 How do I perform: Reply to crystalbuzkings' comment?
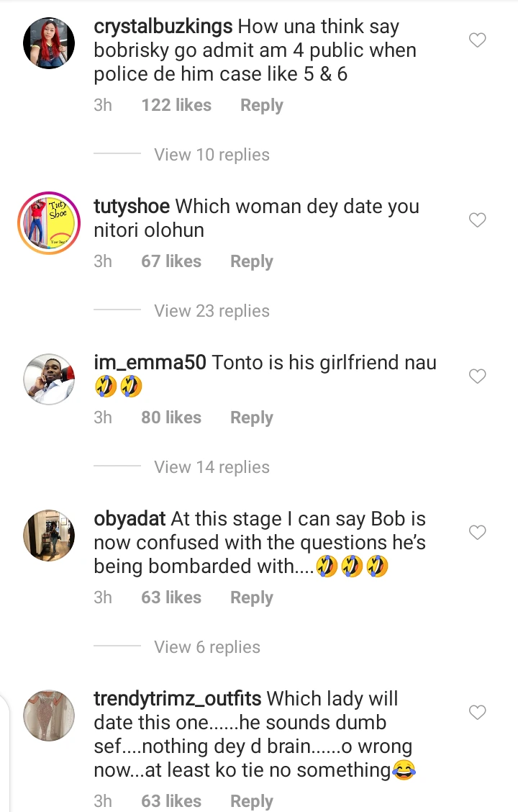pos(261,105)
